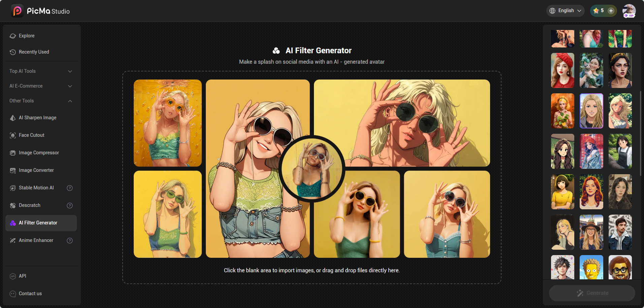
Task: Open the user profile avatar
Action: (x=629, y=11)
